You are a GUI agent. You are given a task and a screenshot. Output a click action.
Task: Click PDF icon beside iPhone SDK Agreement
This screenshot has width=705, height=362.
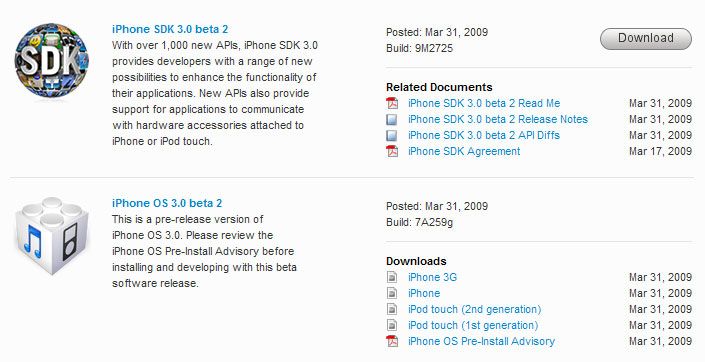point(392,152)
